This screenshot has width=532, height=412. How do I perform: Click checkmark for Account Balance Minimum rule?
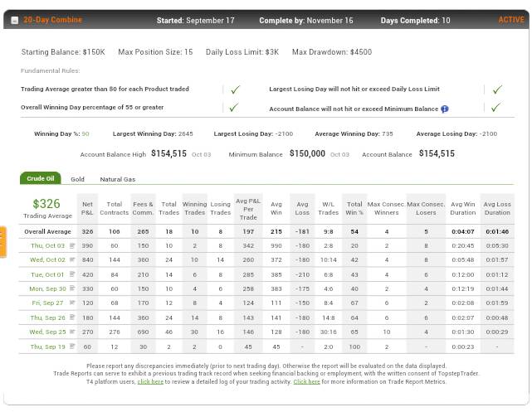click(x=495, y=108)
